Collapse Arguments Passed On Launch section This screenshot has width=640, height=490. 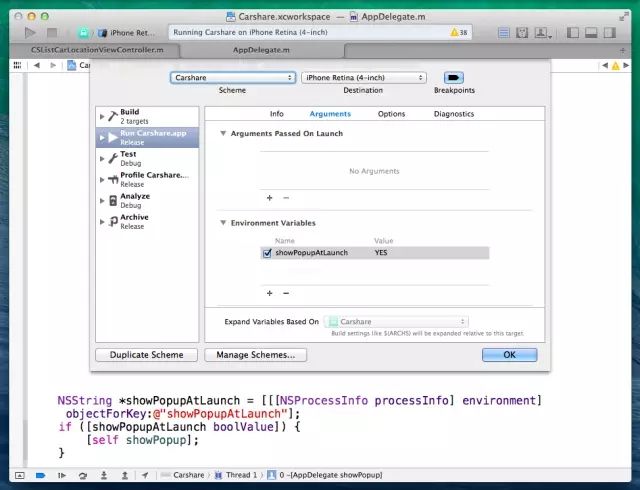pyautogui.click(x=223, y=134)
